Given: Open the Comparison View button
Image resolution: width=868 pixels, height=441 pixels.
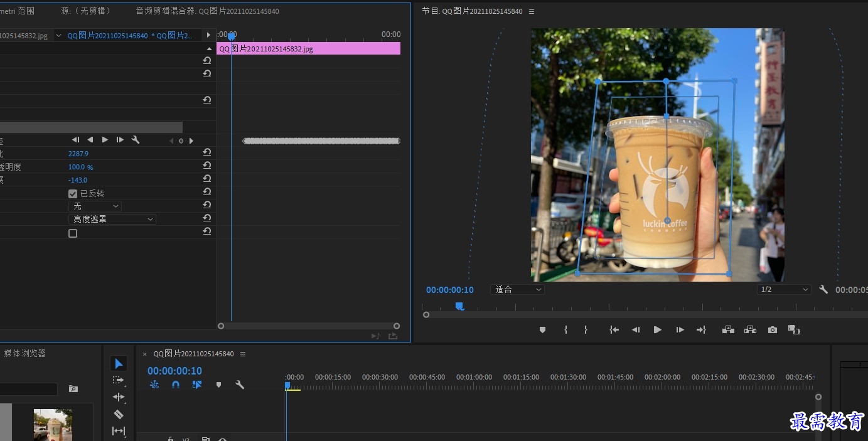Looking at the screenshot, I should point(794,330).
